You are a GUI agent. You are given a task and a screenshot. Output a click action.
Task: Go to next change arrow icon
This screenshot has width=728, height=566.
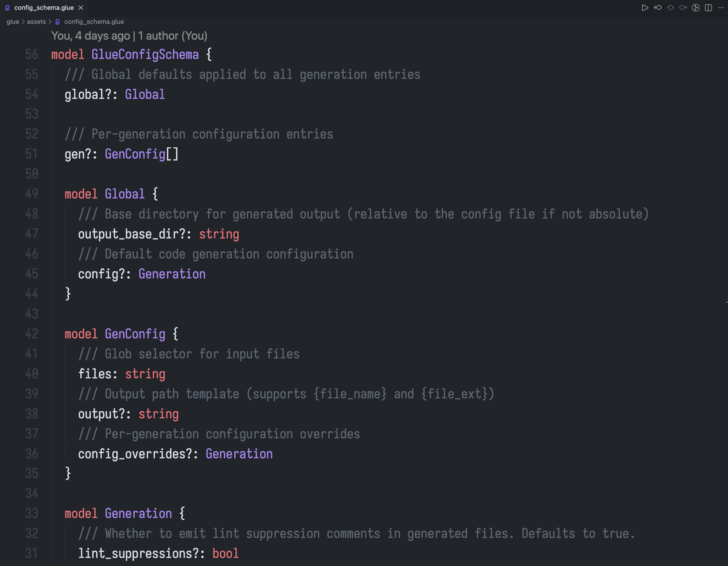click(683, 8)
